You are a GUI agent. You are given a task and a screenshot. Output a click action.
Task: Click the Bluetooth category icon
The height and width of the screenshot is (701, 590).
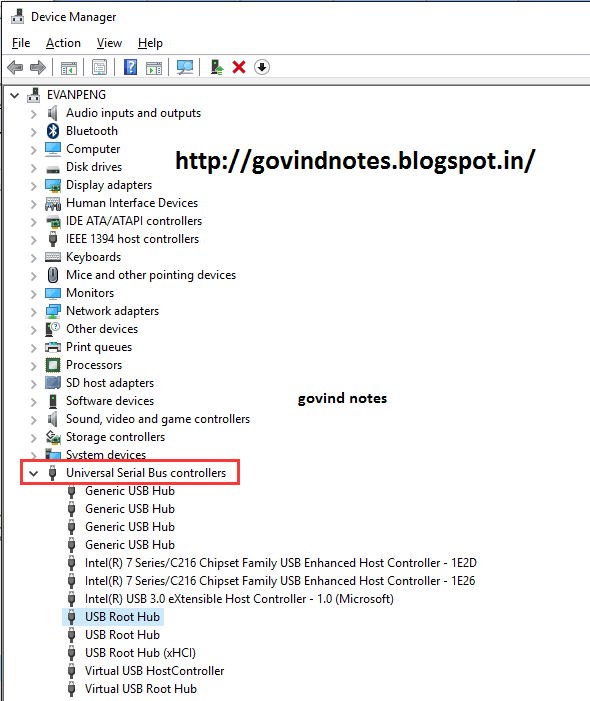click(53, 131)
